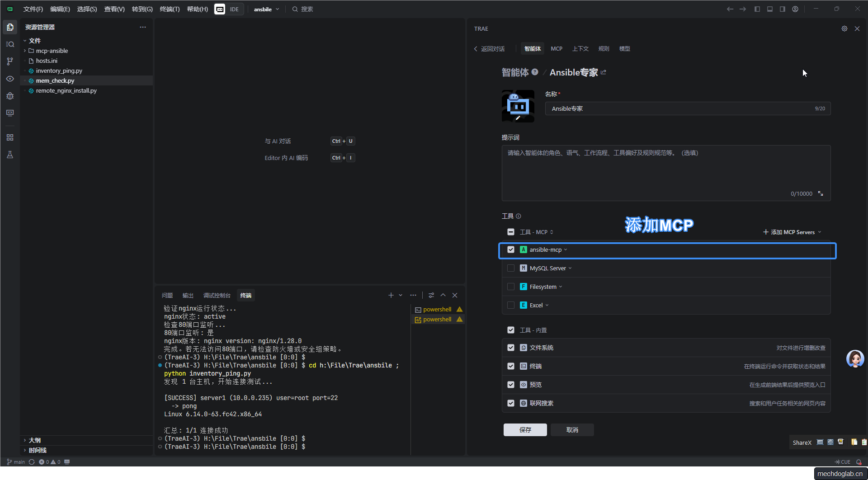
Task: Uncheck the ansible-mcp tool checkbox
Action: tap(511, 250)
